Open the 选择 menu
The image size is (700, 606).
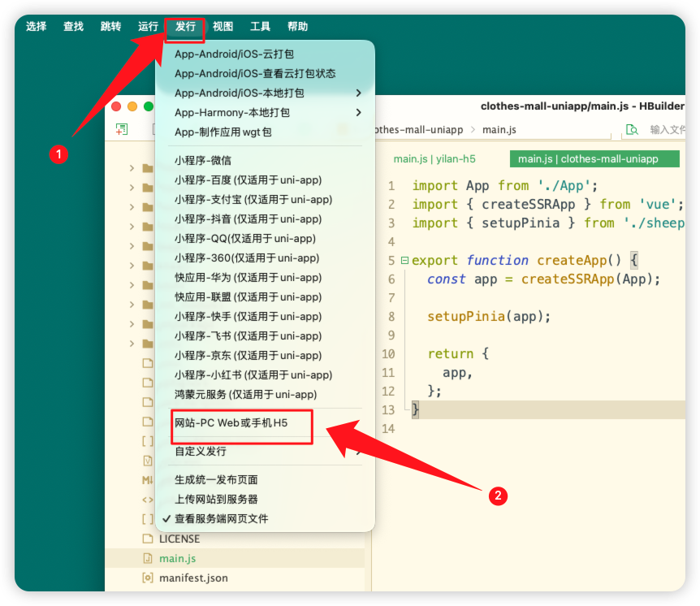click(x=37, y=27)
